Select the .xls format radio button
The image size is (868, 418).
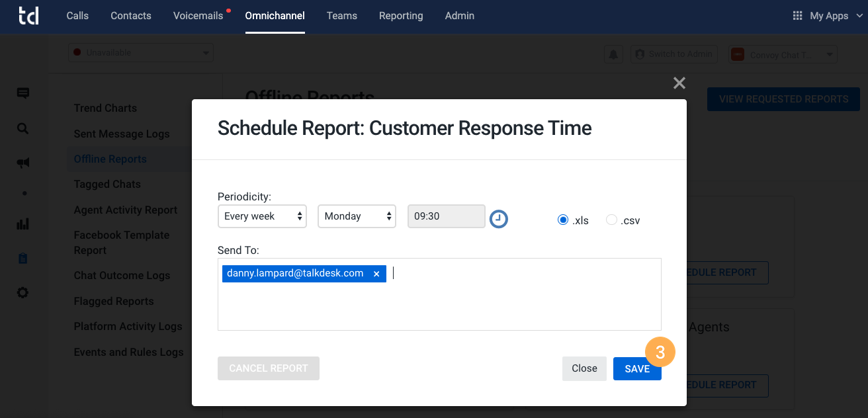[563, 220]
